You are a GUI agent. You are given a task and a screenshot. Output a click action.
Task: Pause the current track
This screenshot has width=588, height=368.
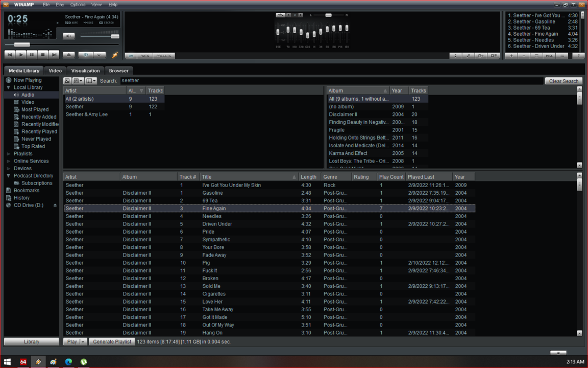coord(32,55)
